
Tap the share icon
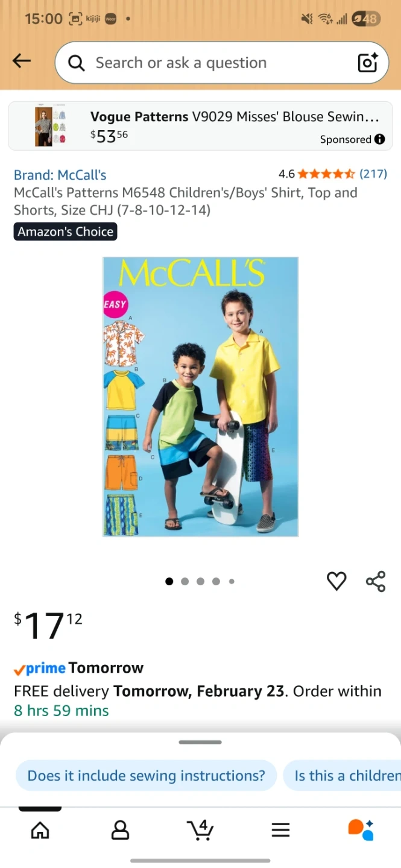[376, 581]
